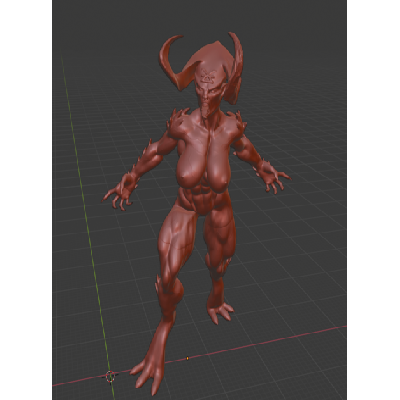Click the creature's elongated chin
The height and width of the screenshot is (400, 400).
(x=206, y=111)
